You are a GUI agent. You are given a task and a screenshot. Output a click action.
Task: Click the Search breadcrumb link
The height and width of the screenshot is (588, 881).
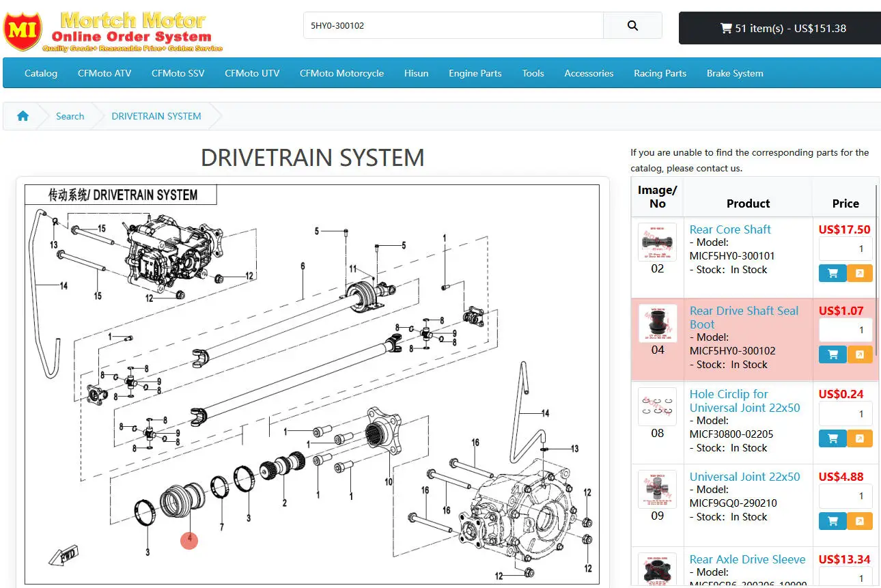[70, 116]
